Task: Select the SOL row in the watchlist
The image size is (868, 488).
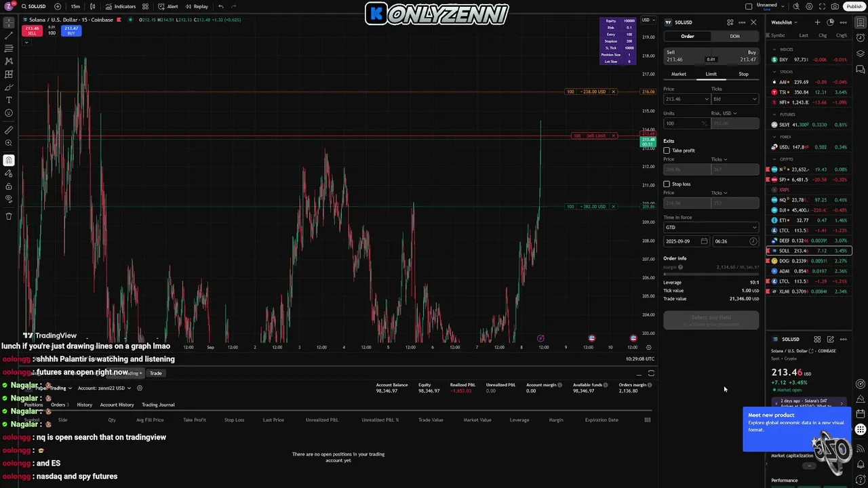Action: pyautogui.click(x=808, y=251)
